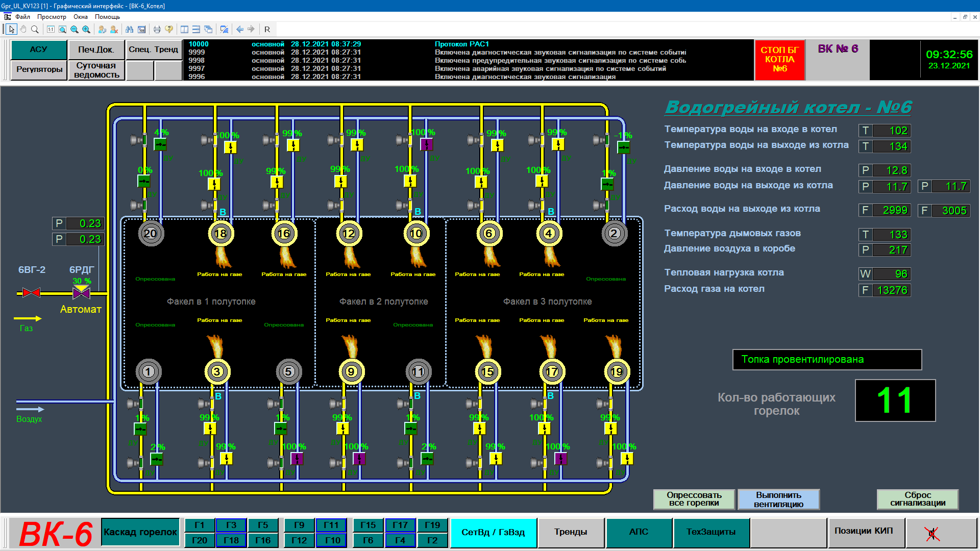
Task: Click the blue back arrow icon
Action: 240,30
